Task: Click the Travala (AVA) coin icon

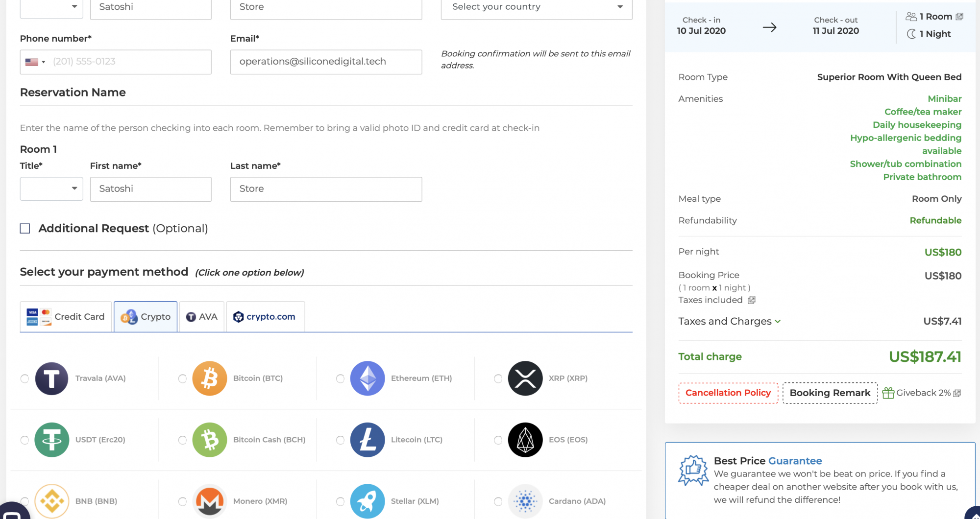Action: 51,378
